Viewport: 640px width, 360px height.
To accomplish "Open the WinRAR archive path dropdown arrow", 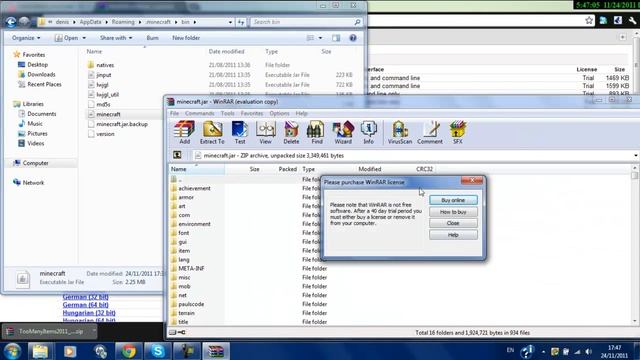I will tap(635, 156).
